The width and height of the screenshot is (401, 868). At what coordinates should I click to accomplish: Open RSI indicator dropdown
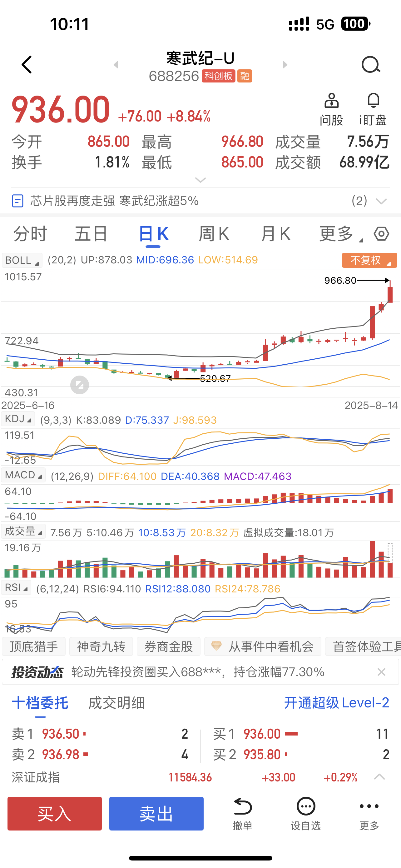(x=16, y=588)
